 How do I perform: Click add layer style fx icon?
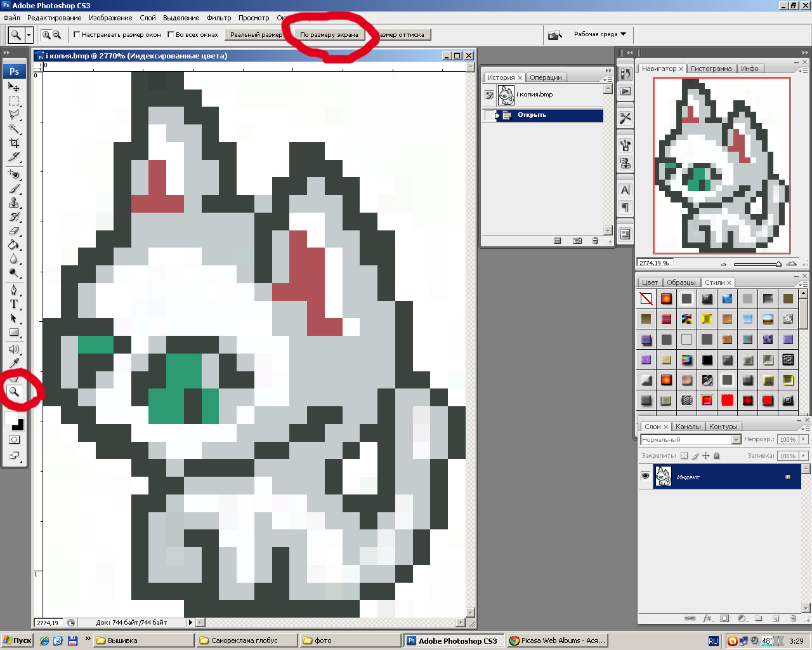(707, 618)
